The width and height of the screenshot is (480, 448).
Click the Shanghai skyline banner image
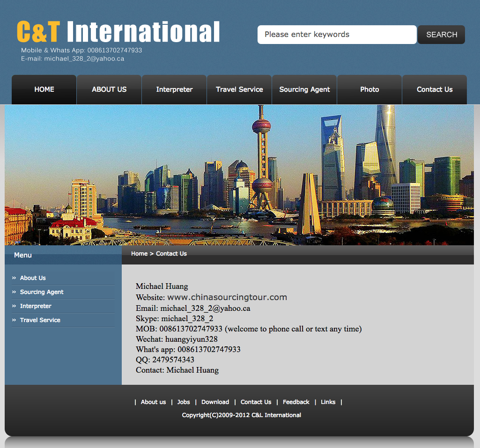pyautogui.click(x=239, y=175)
